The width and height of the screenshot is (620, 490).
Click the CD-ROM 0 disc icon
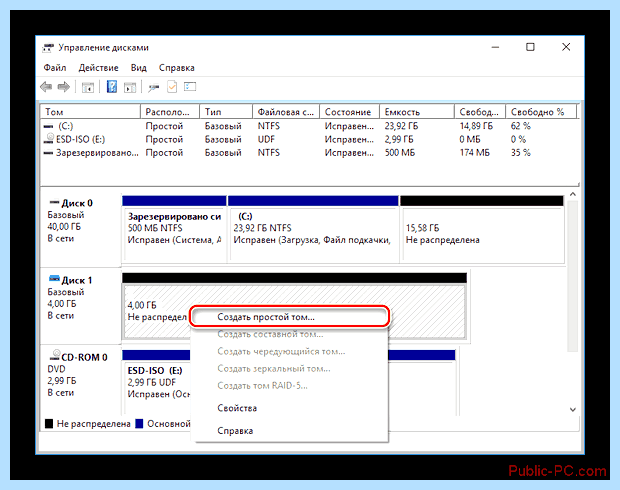click(55, 354)
